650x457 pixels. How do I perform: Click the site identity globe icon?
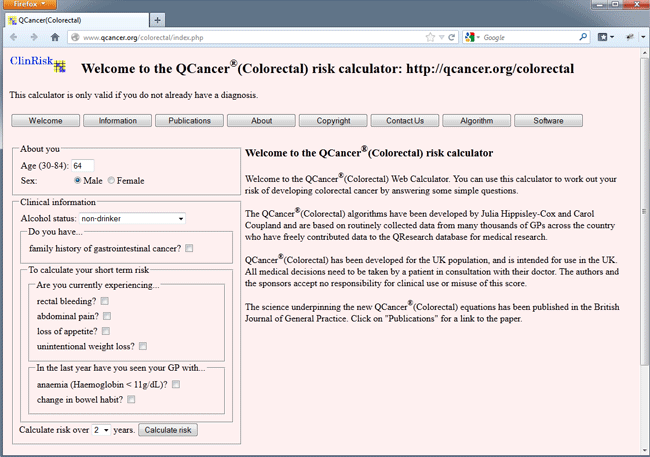[x=75, y=37]
